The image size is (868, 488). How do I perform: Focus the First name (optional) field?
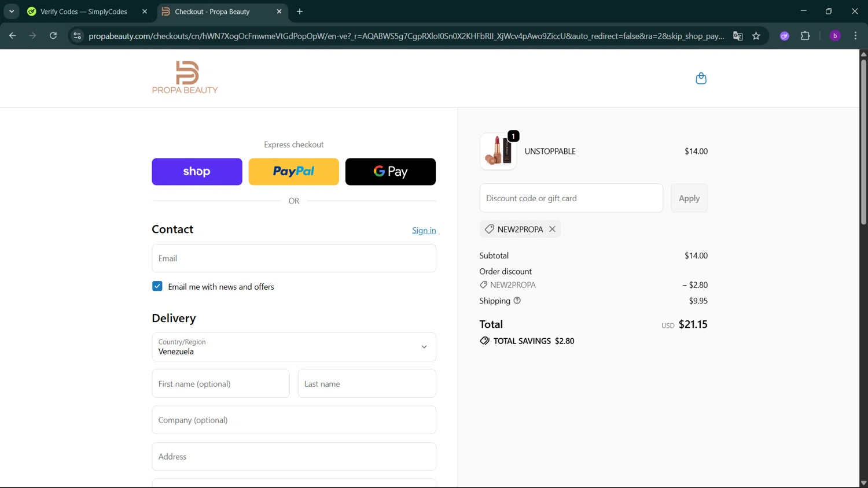tap(220, 383)
